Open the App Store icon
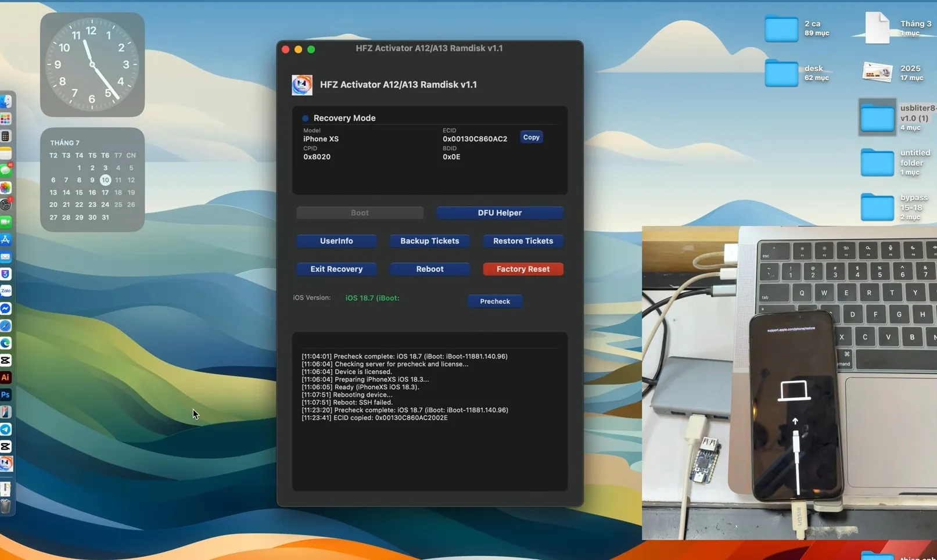Screen dimensions: 937x560 [x=6, y=239]
